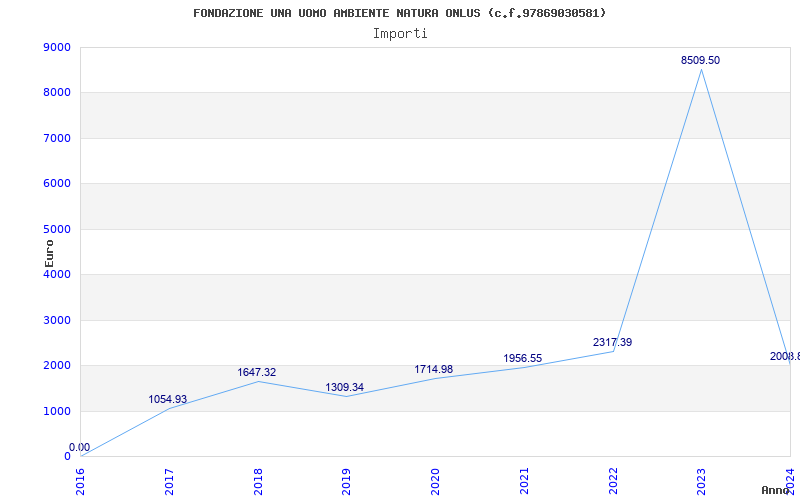Select year 2018 on the x-axis
Image resolution: width=800 pixels, height=500 pixels.
click(x=258, y=480)
